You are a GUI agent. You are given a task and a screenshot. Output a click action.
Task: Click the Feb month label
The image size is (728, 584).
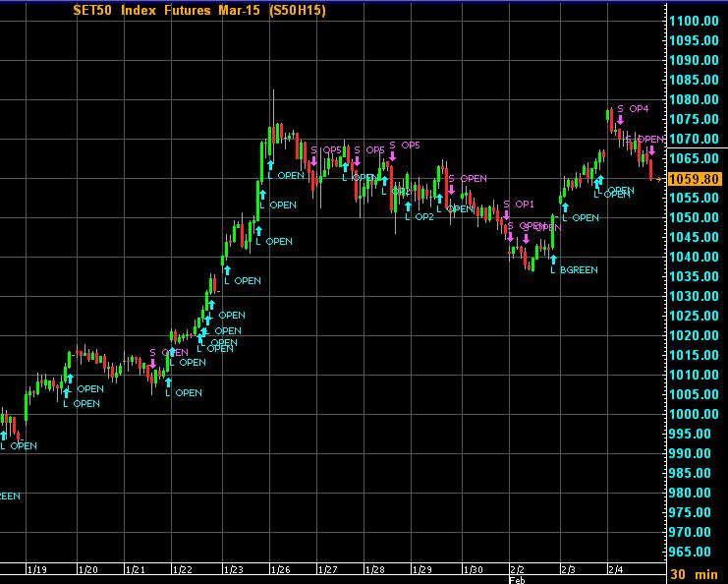517,579
